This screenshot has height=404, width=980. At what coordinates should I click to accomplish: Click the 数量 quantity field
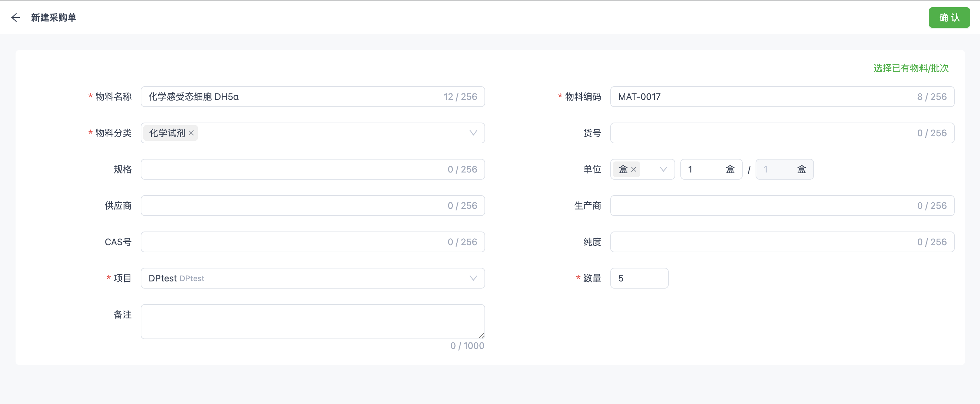pyautogui.click(x=639, y=278)
